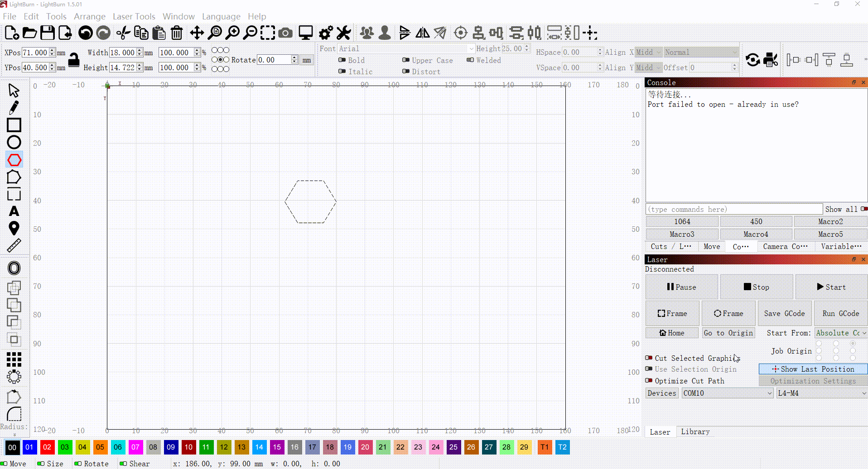Open the L4-M4 device dropdown
Viewport: 868px width, 469px height.
click(x=821, y=393)
